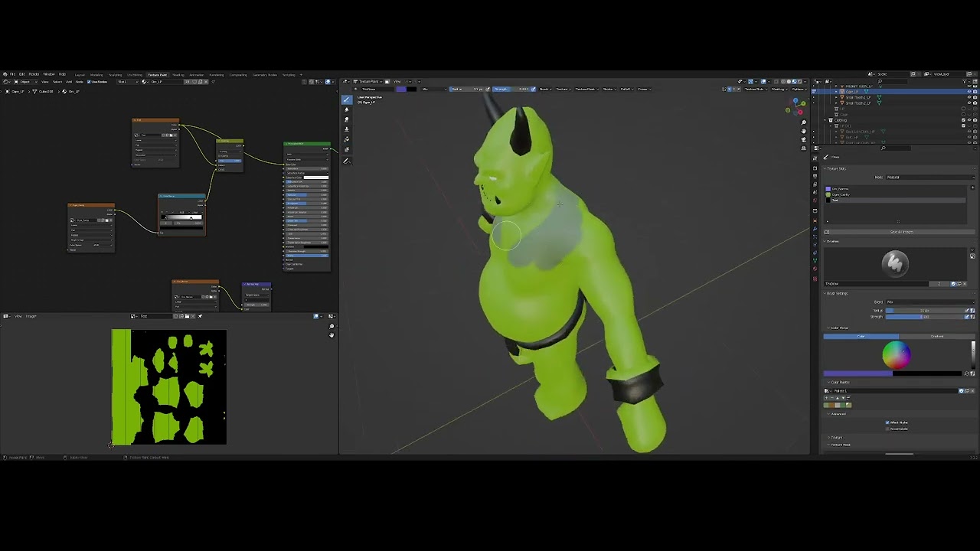The width and height of the screenshot is (980, 551).
Task: Select the Soften tool in viewport toolbar
Action: tap(346, 109)
